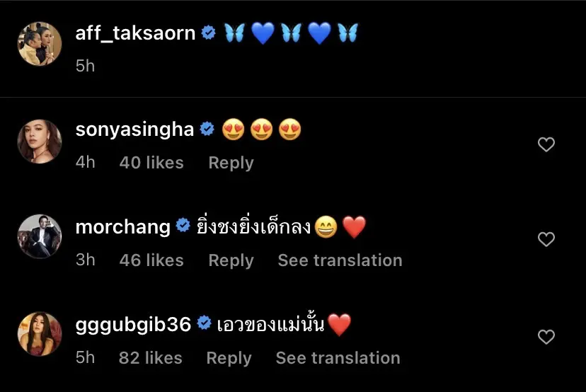Open gggubgib36's avatar image
This screenshot has height=392, width=586.
[x=40, y=334]
